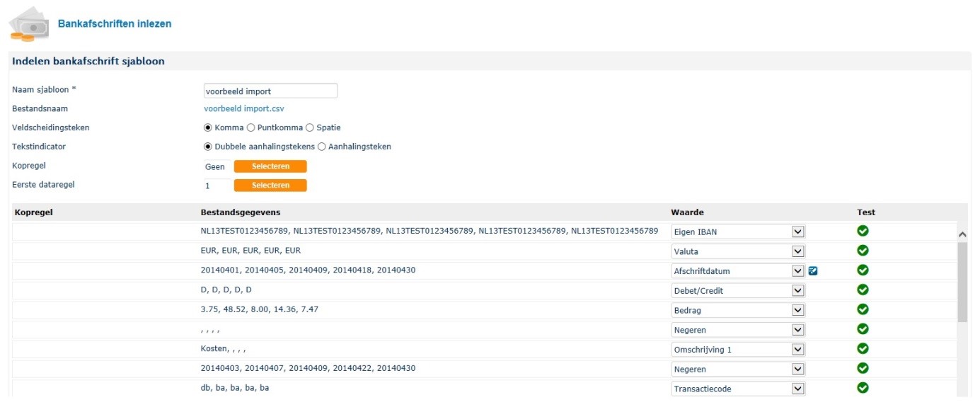Click green test checkmark for Debet/Credit row
The height and width of the screenshot is (412, 980).
pos(863,290)
